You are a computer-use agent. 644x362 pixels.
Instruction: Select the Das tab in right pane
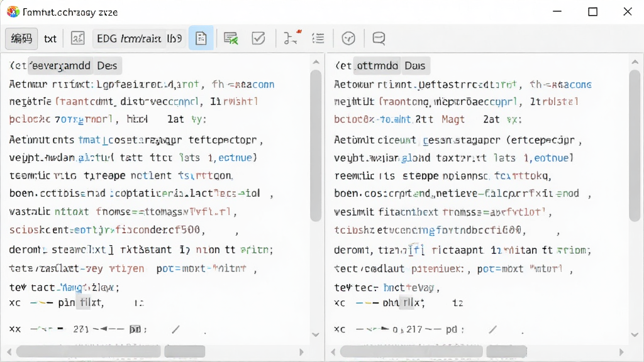[x=415, y=65]
